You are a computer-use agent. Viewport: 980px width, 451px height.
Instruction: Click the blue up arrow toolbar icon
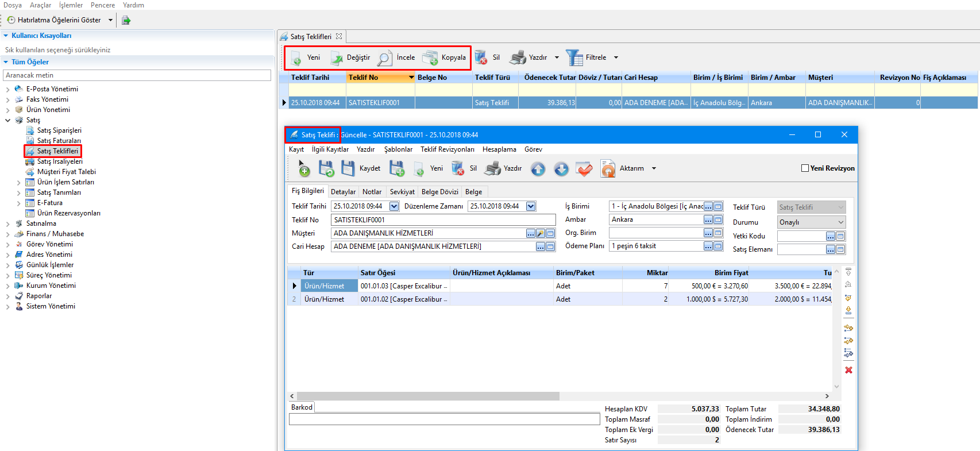click(538, 169)
